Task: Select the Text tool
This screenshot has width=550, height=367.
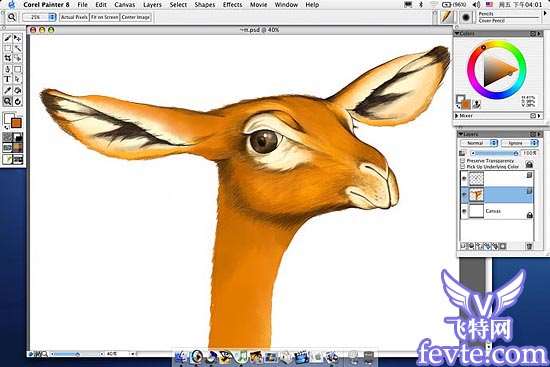Action: (7, 79)
